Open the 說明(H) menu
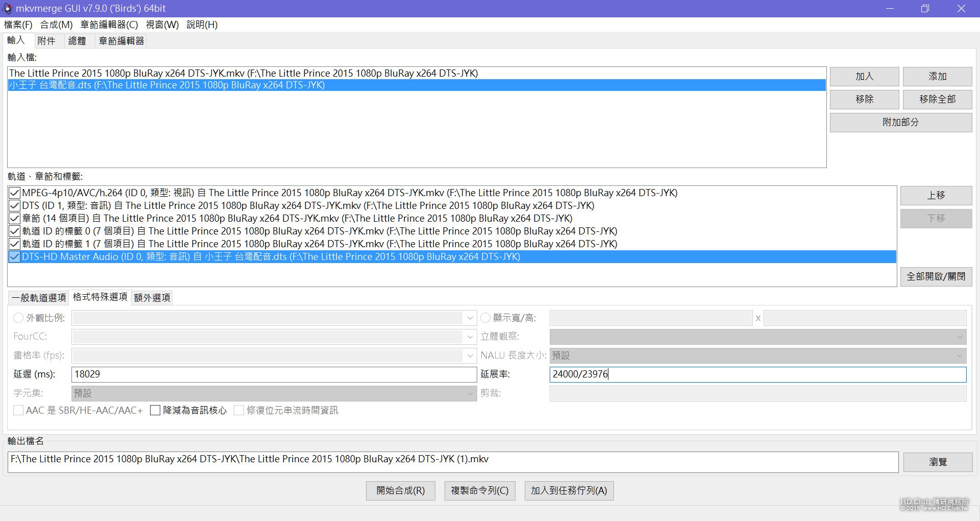This screenshot has width=980, height=521. point(202,25)
